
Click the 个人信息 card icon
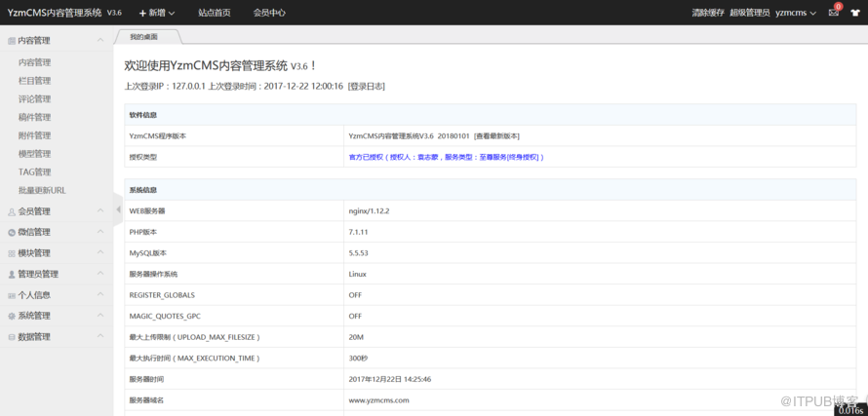click(x=12, y=295)
